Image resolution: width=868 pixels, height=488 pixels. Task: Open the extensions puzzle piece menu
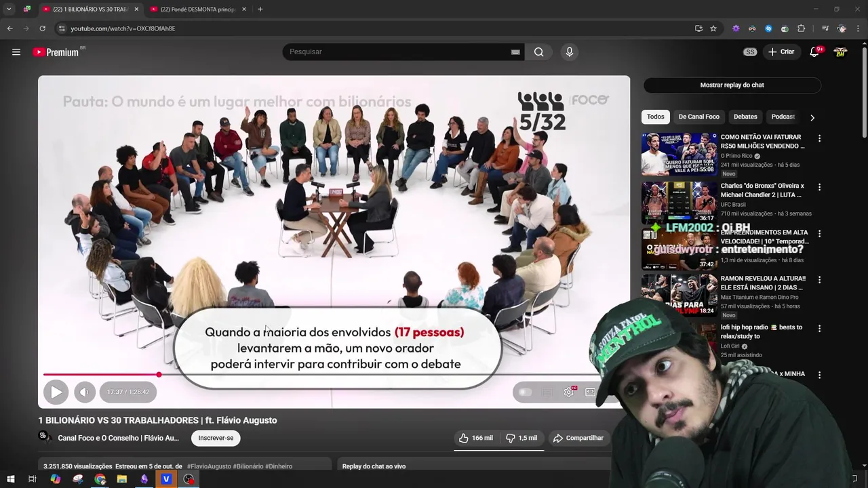[x=801, y=28]
